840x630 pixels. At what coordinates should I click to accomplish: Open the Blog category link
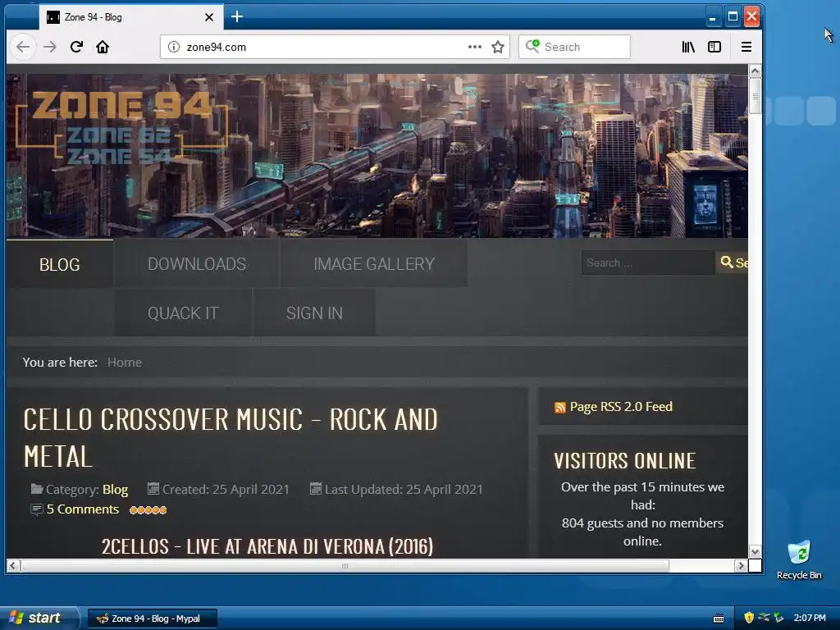[x=115, y=489]
